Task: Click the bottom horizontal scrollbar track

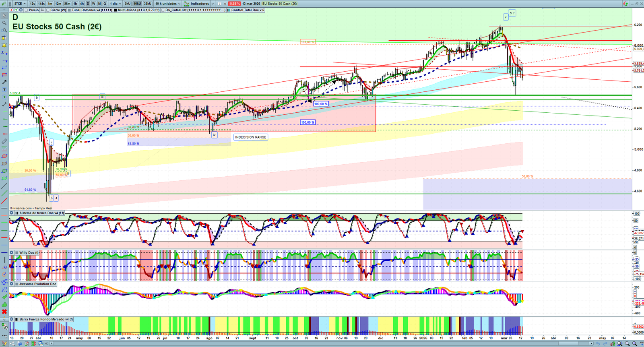Action: click(x=322, y=343)
